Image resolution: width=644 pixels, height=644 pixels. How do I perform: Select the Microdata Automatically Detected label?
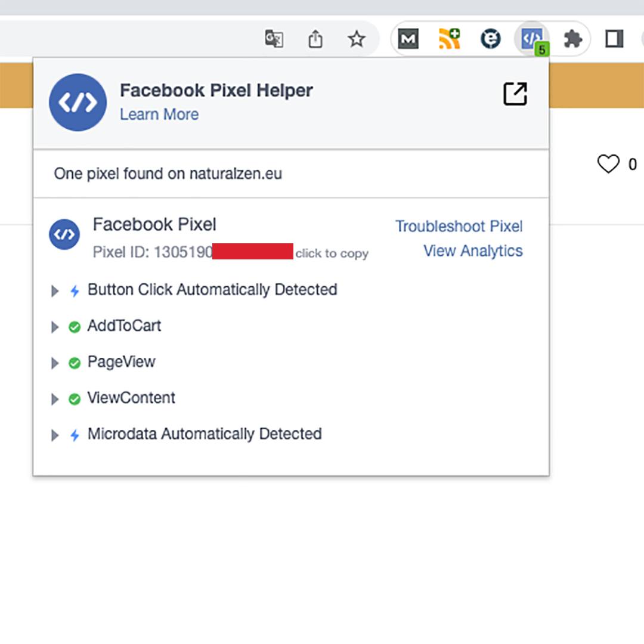pyautogui.click(x=205, y=434)
